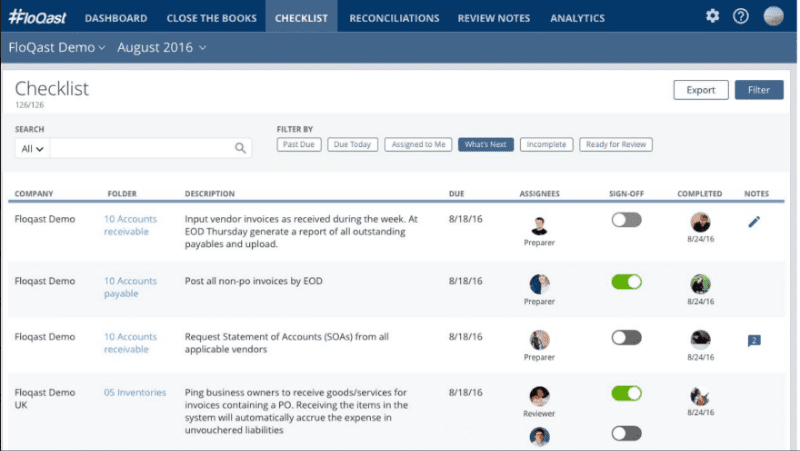Open 10 Accounts receivable folder in SOAs row
This screenshot has width=800, height=451.
coord(130,343)
